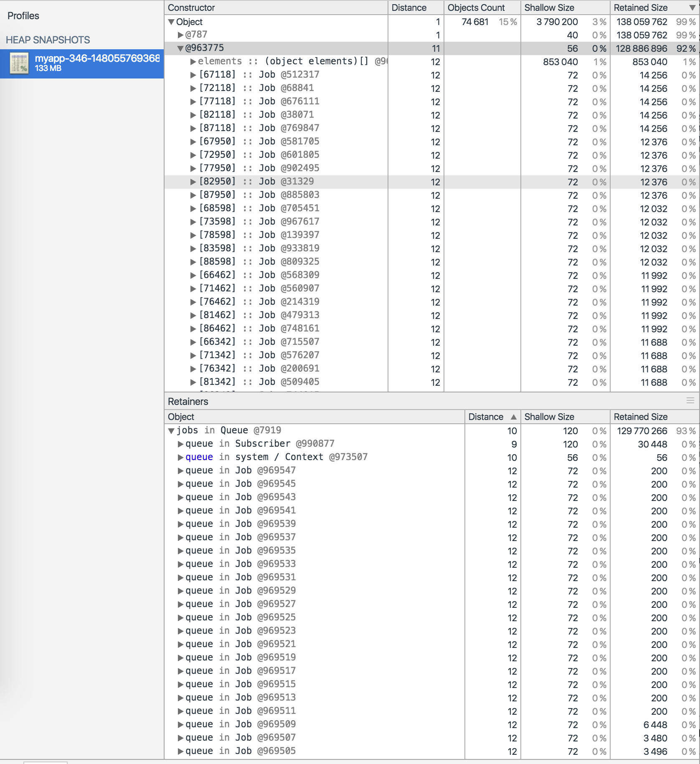Select the [88598] :: Job @809325 row

point(432,262)
